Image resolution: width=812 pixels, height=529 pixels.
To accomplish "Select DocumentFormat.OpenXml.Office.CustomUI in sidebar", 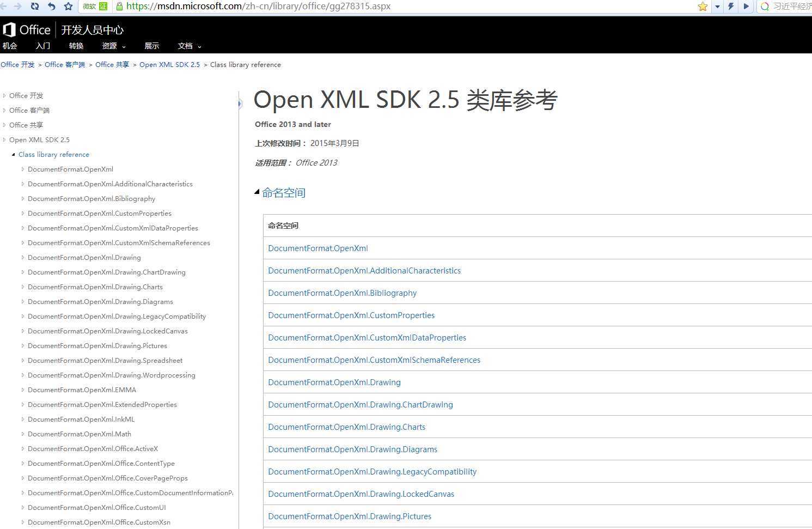I will [x=97, y=508].
